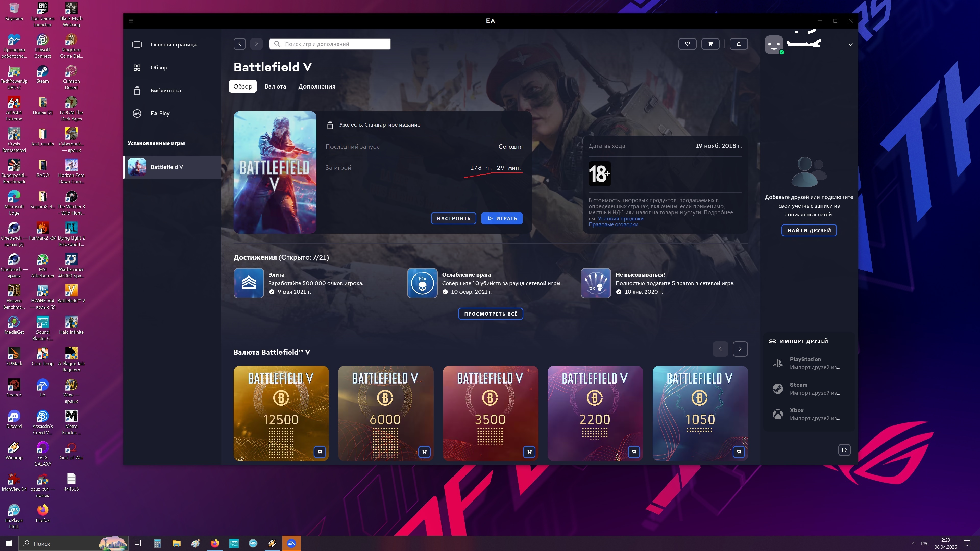The width and height of the screenshot is (980, 551).
Task: Open the Условия продажи link
Action: coord(620,218)
